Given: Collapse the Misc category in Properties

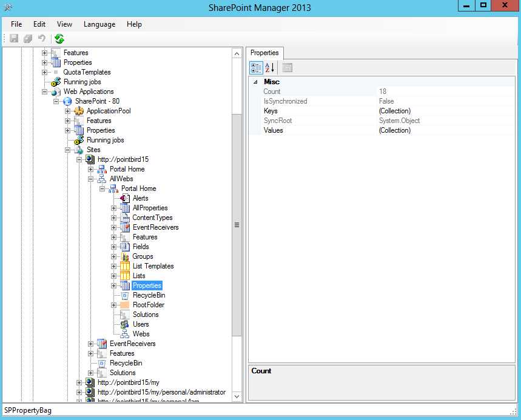Looking at the screenshot, I should click(255, 82).
